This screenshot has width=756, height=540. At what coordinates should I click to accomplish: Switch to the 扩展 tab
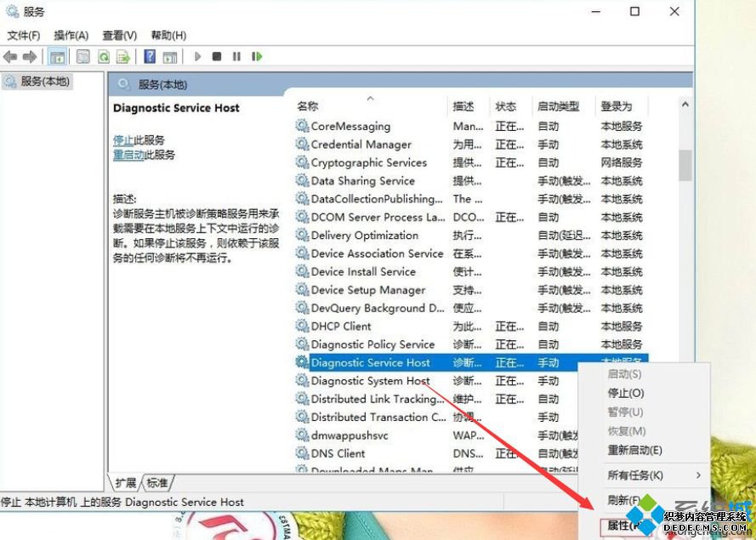pyautogui.click(x=125, y=483)
